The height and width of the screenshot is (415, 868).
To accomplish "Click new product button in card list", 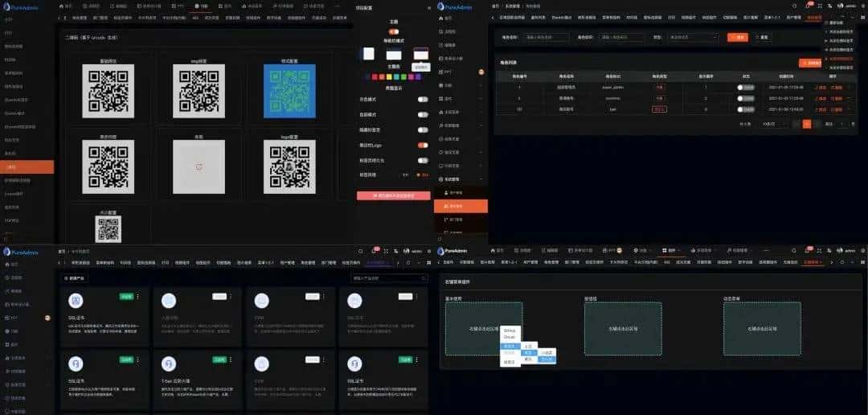I will point(74,278).
